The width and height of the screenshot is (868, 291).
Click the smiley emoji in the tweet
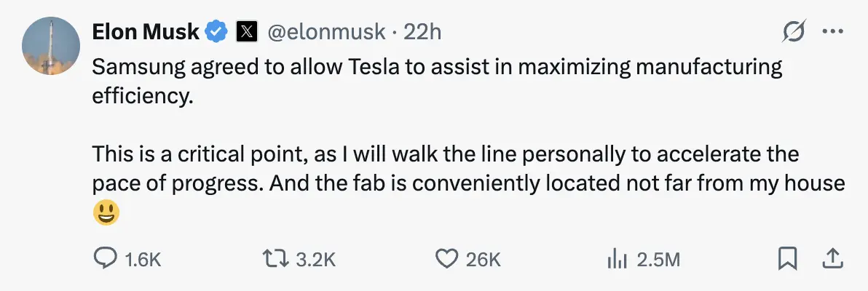click(x=106, y=212)
